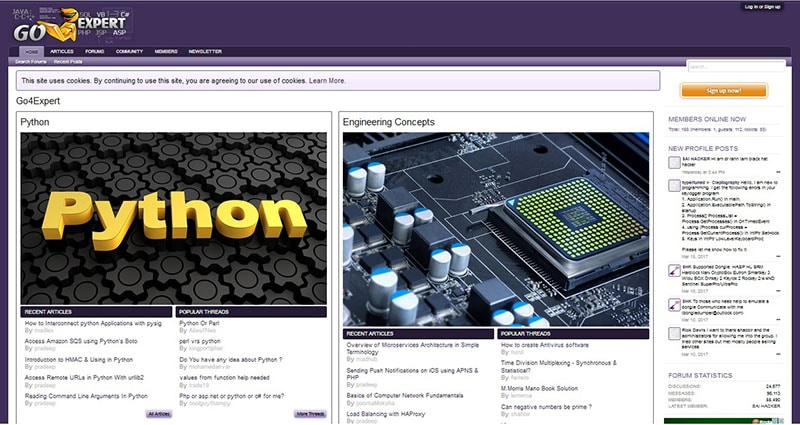Click the Forum Statistics heading
The width and height of the screenshot is (800, 425).
pyautogui.click(x=700, y=376)
